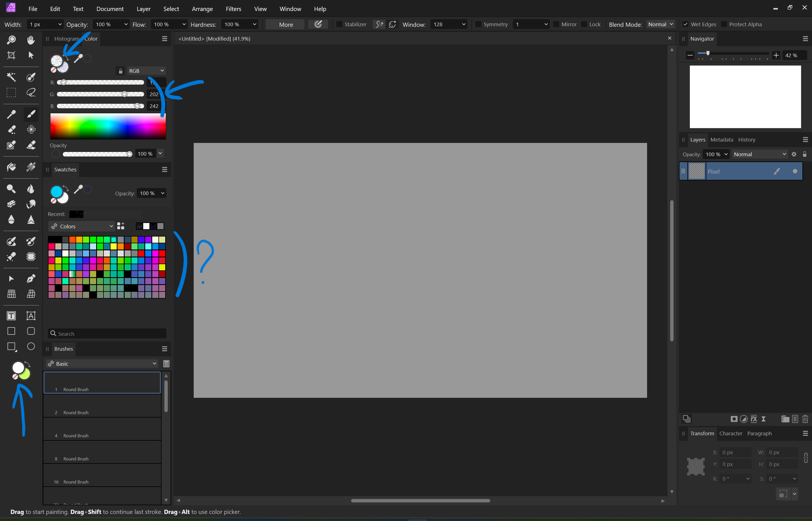Delete layer with the trash icon
Viewport: 812px width, 521px height.
pyautogui.click(x=805, y=419)
